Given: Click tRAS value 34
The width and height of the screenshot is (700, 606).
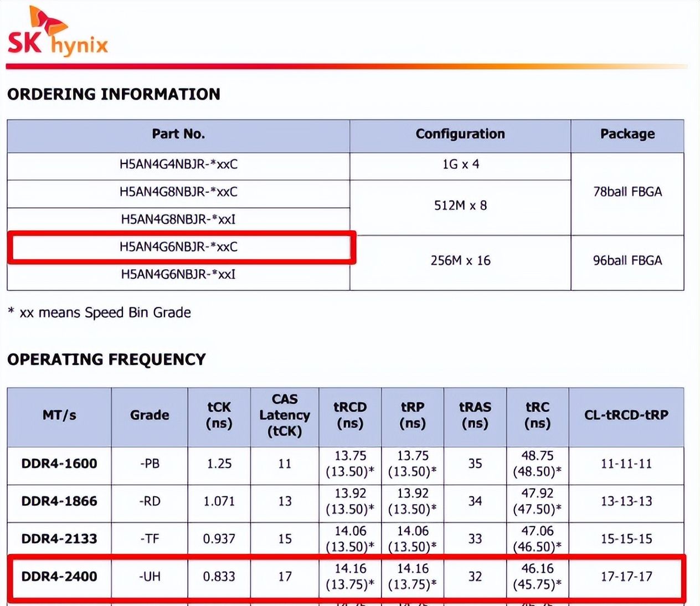Looking at the screenshot, I should [475, 502].
